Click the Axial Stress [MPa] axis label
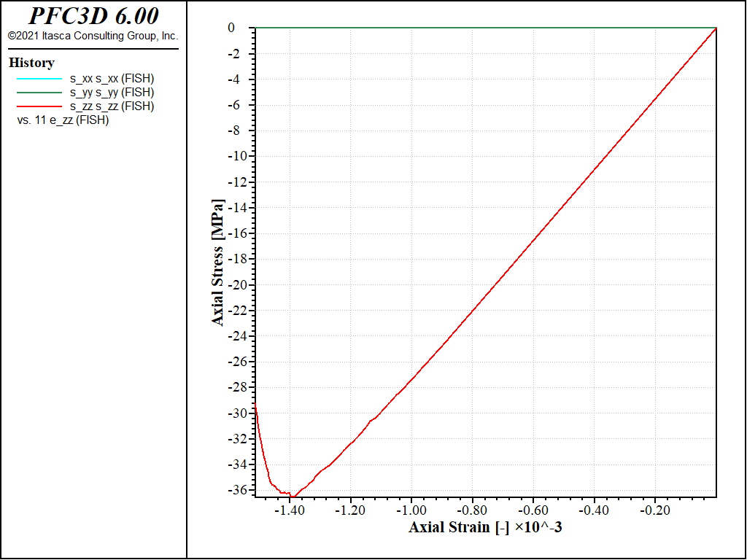747x560 pixels. [217, 262]
